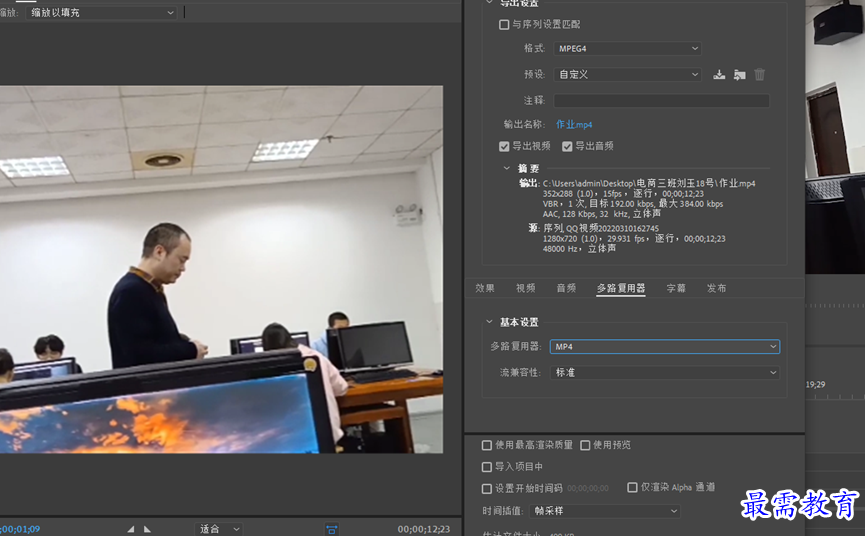865x536 pixels.
Task: Click the start timecode value 00;00;00;00
Action: [x=588, y=489]
